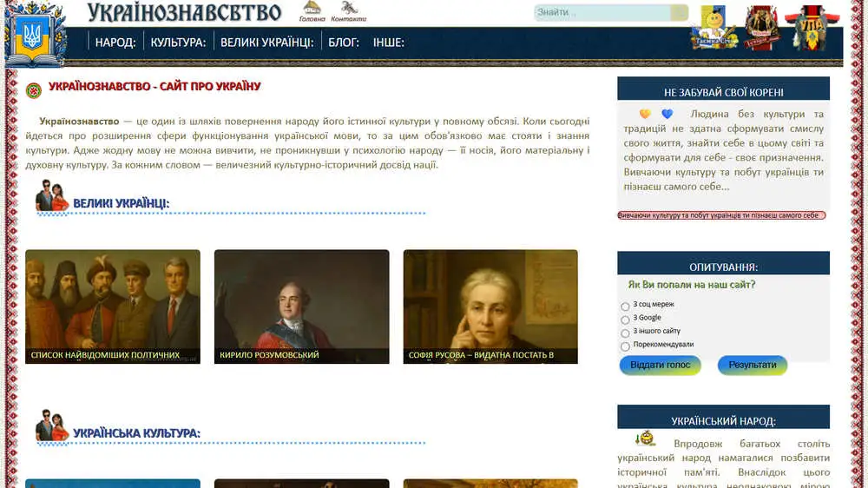Click into the Знайти search field
Screen dimensions: 868x488
pos(602,12)
